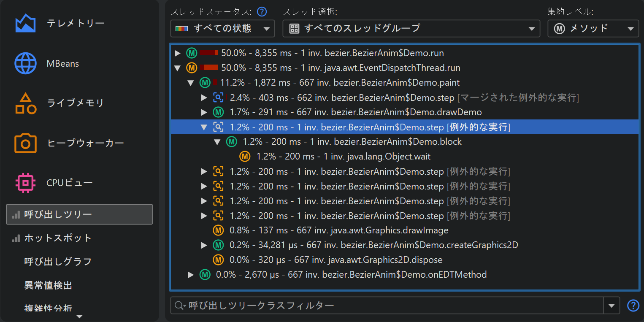Expand the bezier.BezierAnim$Demo.run node
This screenshot has height=322, width=644.
(x=178, y=53)
